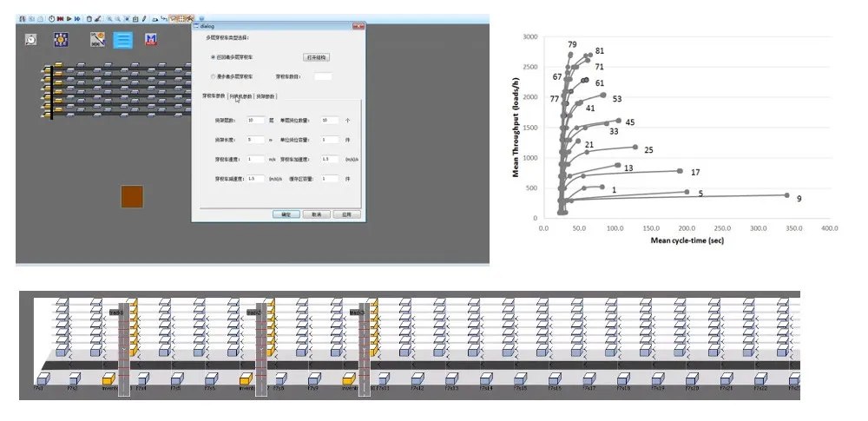Click the 确定 confirm button
This screenshot has height=421, width=868.
pos(286,214)
